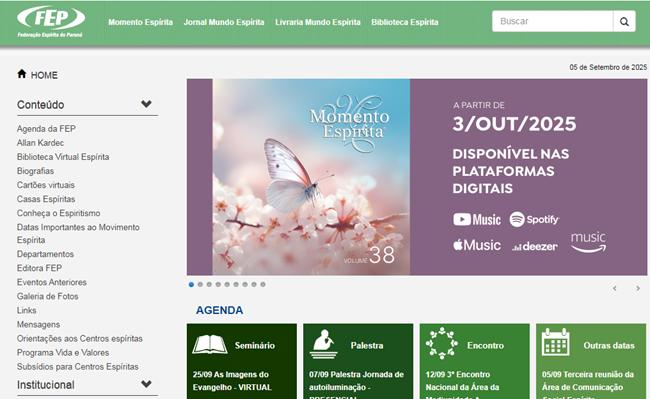Select the fifth carousel dot
This screenshot has height=399, width=650.
[227, 285]
